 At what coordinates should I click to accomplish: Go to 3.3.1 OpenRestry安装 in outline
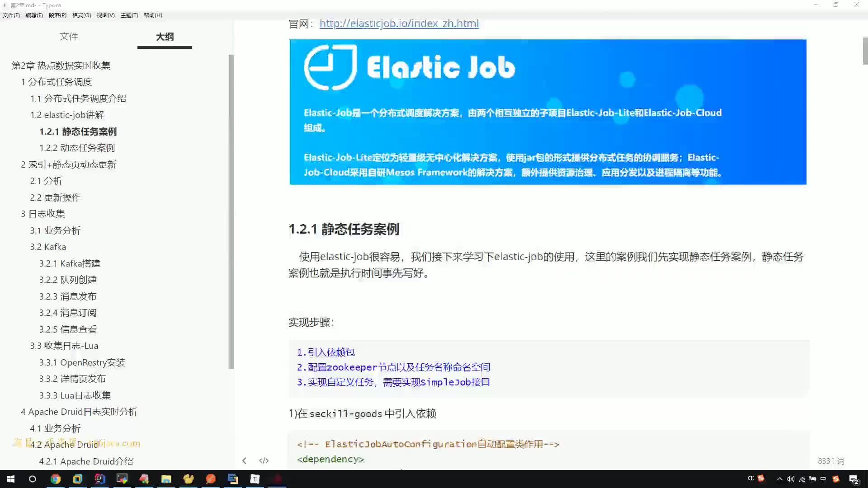[82, 362]
